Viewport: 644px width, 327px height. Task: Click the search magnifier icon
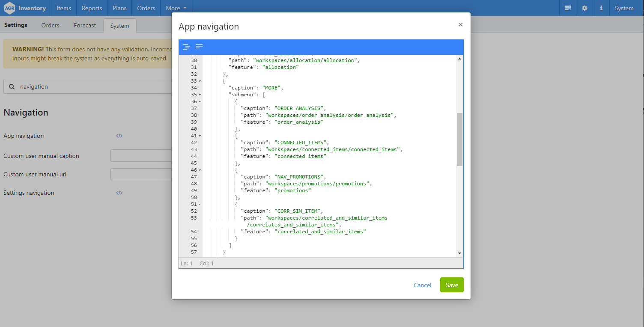pyautogui.click(x=12, y=86)
